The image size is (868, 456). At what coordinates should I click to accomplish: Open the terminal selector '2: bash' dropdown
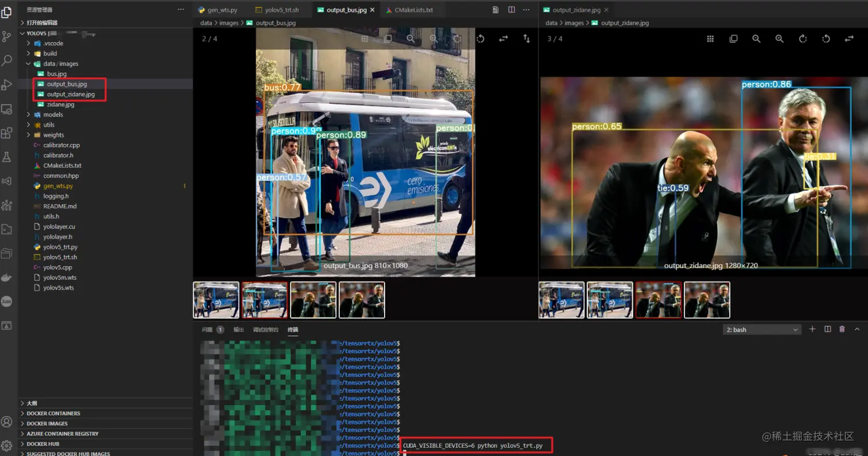point(762,330)
